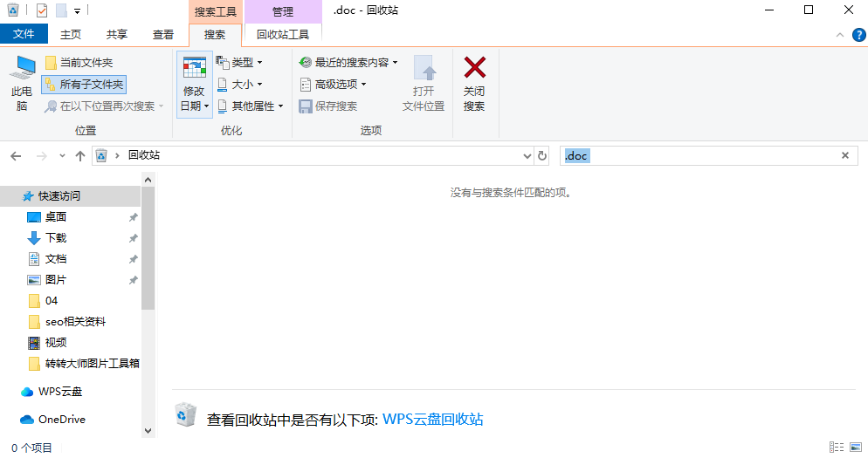The height and width of the screenshot is (458, 868).
Task: Click sidebar scrollbar up arrow
Action: [x=148, y=180]
